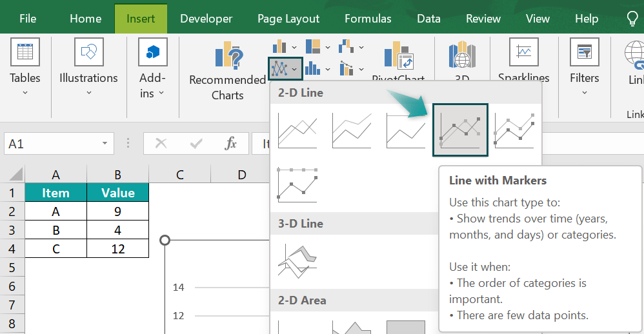Pick the Stacked Line chart option

pos(352,130)
